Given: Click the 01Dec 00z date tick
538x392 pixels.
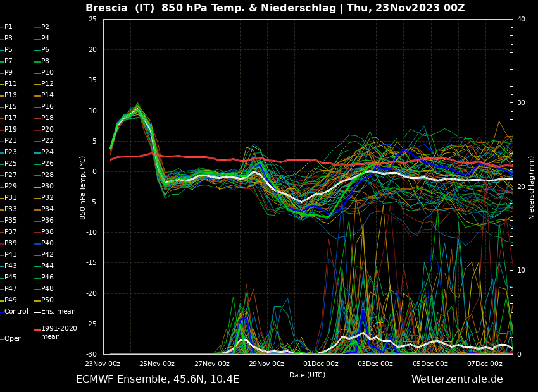Looking at the screenshot, I should (320, 364).
